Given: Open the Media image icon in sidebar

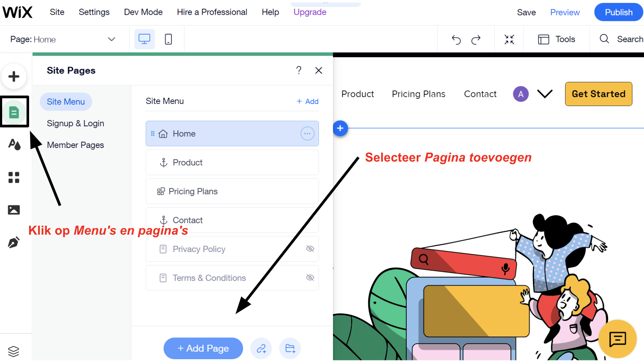Looking at the screenshot, I should click(14, 210).
